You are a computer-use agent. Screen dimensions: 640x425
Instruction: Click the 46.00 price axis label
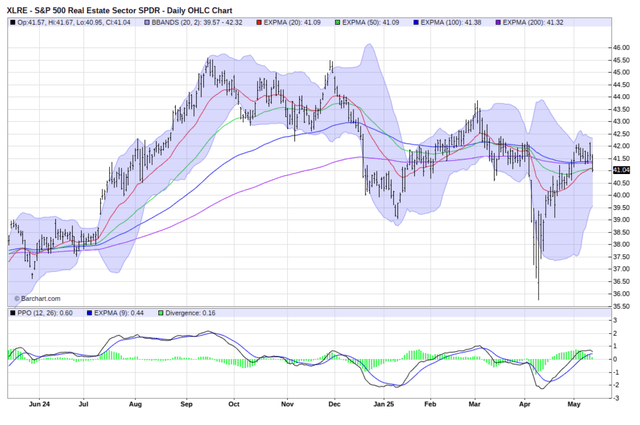(621, 48)
